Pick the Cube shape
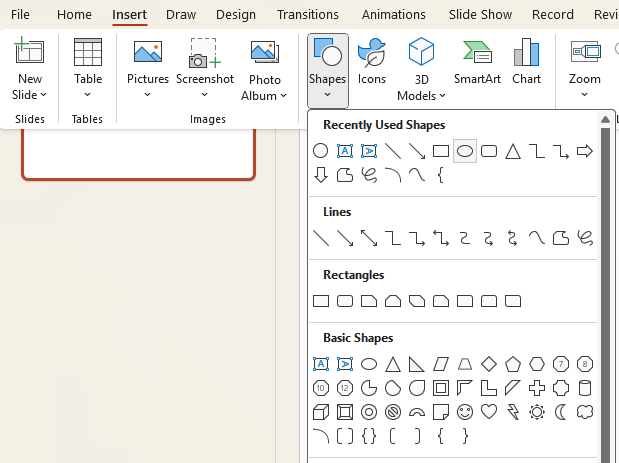619x463 pixels. click(x=321, y=412)
